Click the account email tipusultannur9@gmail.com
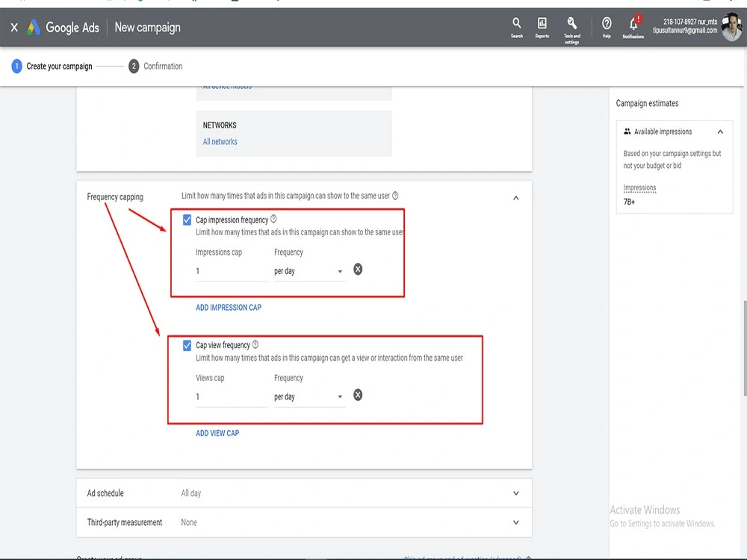The image size is (747, 560). [x=685, y=31]
